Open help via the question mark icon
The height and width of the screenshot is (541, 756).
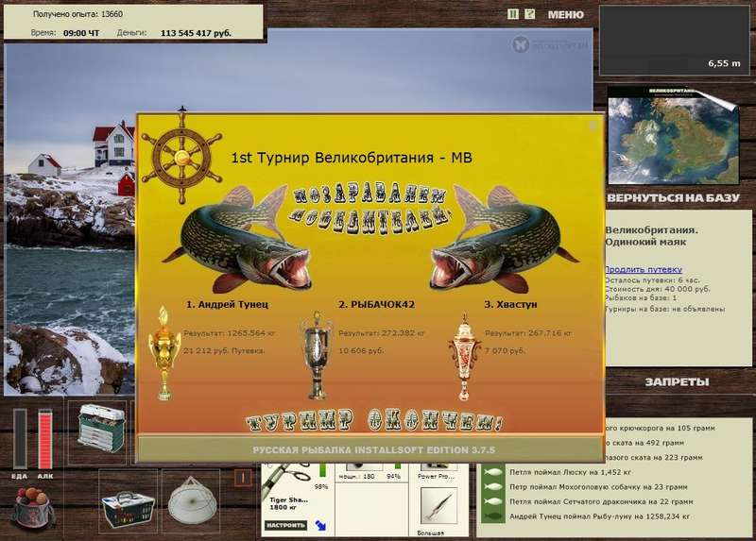tap(529, 14)
